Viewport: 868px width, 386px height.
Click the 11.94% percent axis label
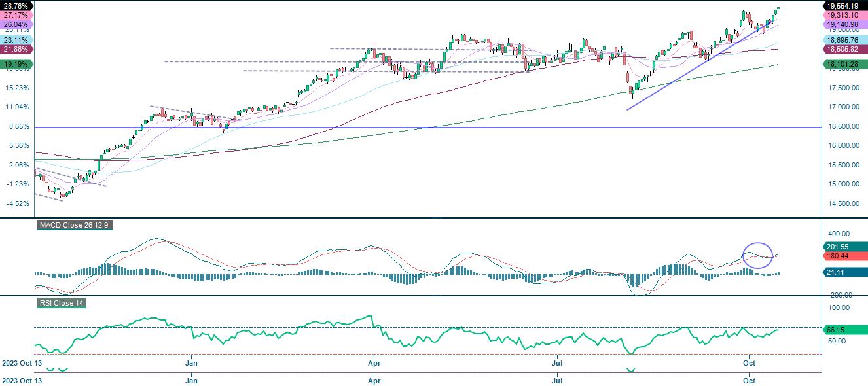tap(17, 107)
